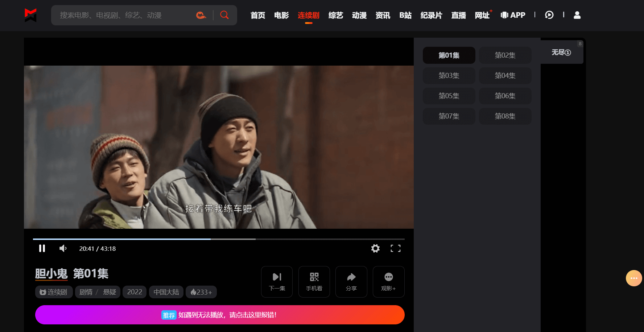Image resolution: width=644 pixels, height=332 pixels.
Task: Open the user account profile icon
Action: (577, 15)
